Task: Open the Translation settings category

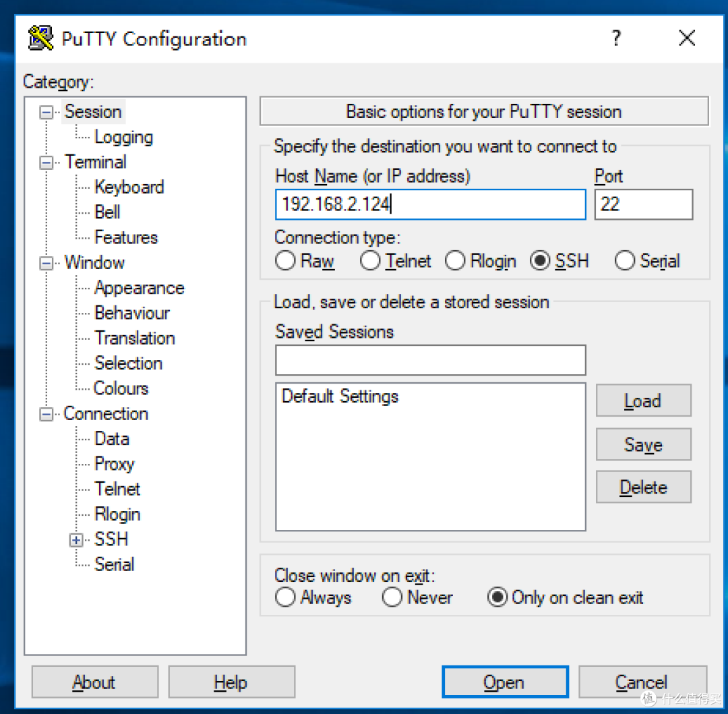Action: (x=135, y=338)
